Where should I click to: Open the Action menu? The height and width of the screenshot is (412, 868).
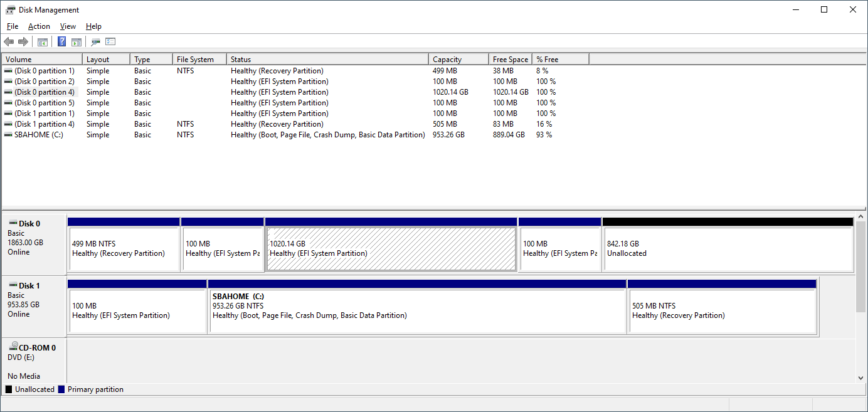(x=39, y=26)
